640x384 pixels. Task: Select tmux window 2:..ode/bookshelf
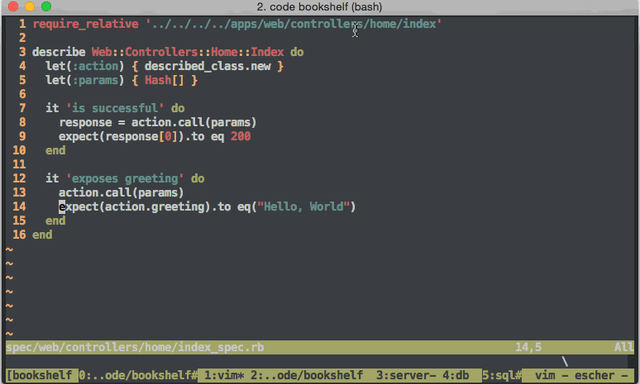coord(307,375)
